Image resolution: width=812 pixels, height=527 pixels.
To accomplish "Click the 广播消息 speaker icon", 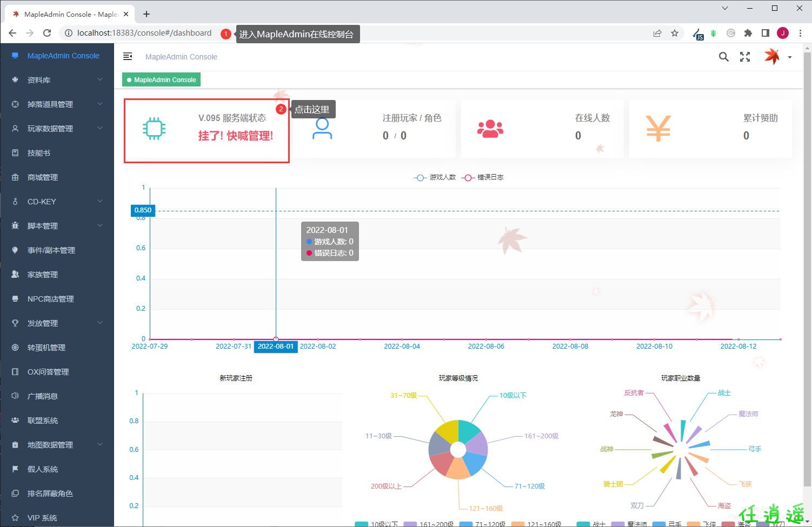I will [15, 396].
